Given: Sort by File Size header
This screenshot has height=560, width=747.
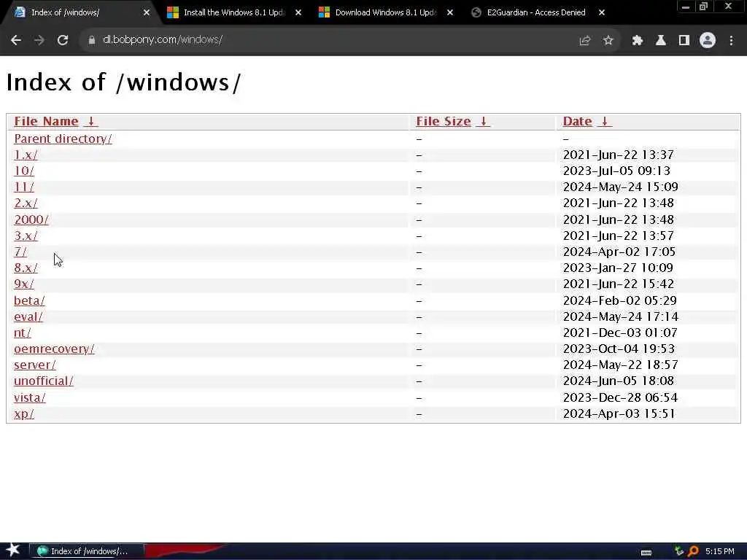Looking at the screenshot, I should click(x=443, y=122).
